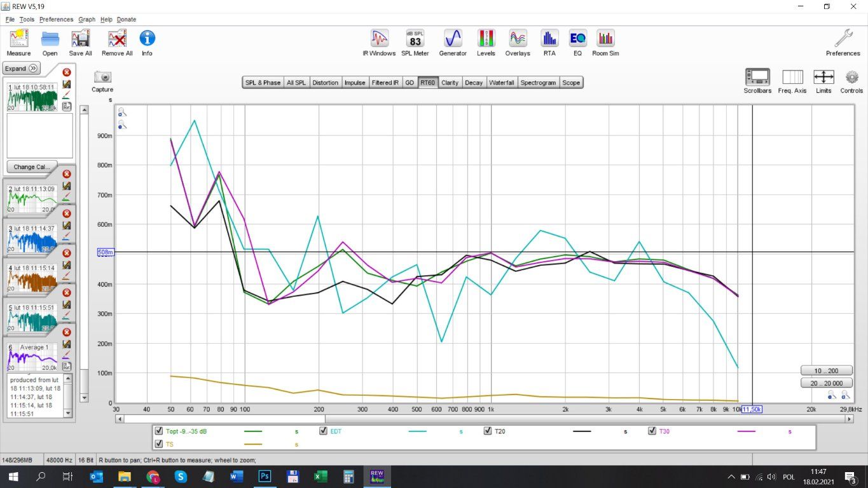Image resolution: width=868 pixels, height=488 pixels.
Task: Launch the signal Generator
Action: click(x=453, y=43)
